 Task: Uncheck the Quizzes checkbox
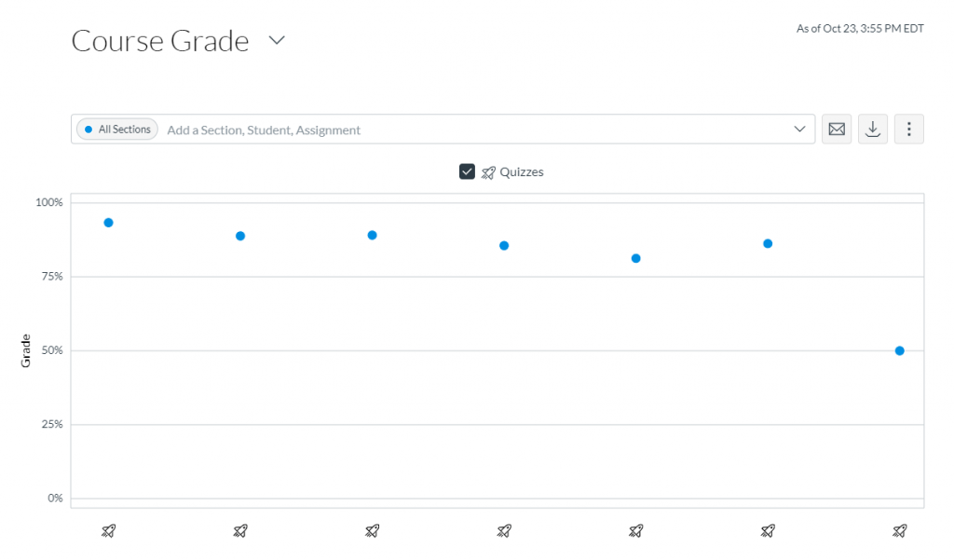tap(466, 171)
